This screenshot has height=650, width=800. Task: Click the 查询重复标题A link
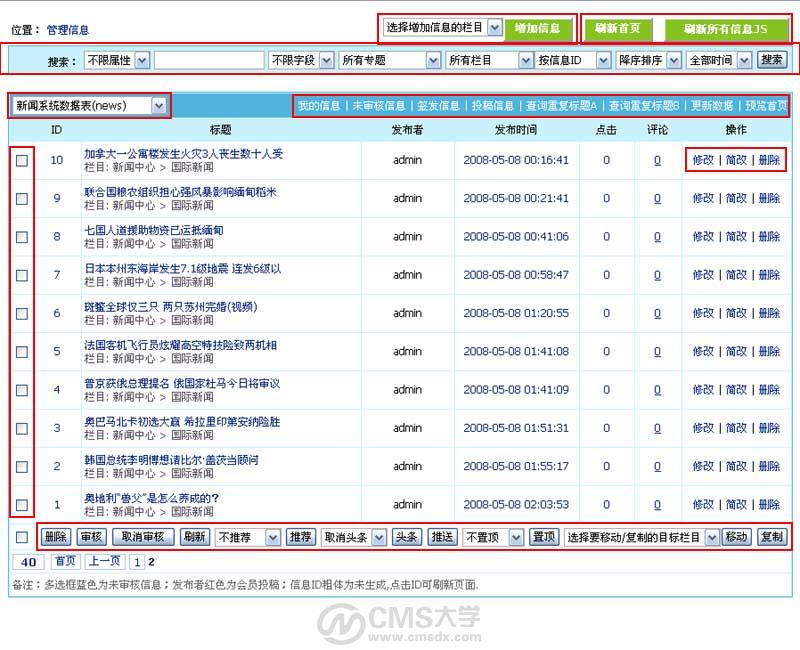click(561, 106)
